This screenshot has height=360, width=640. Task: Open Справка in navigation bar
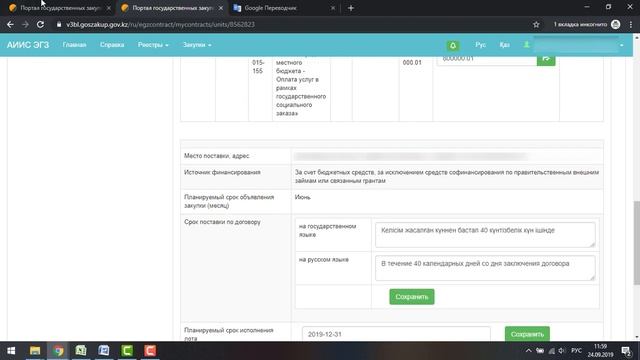point(112,44)
